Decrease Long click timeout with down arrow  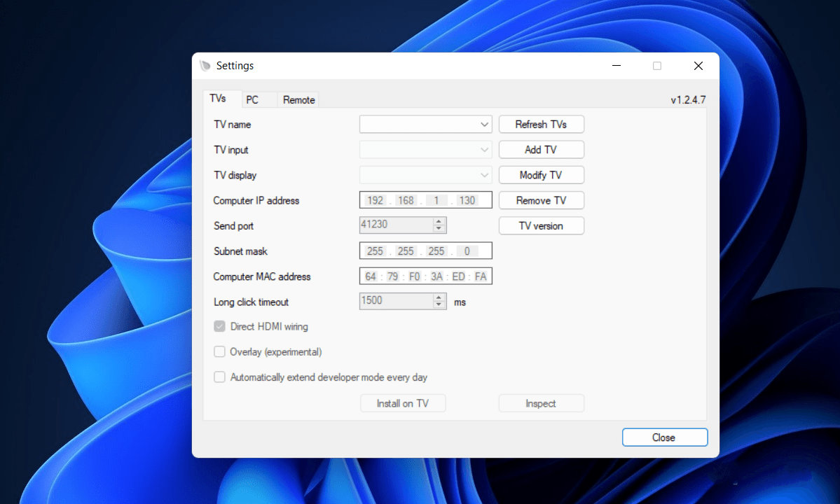[x=439, y=305]
